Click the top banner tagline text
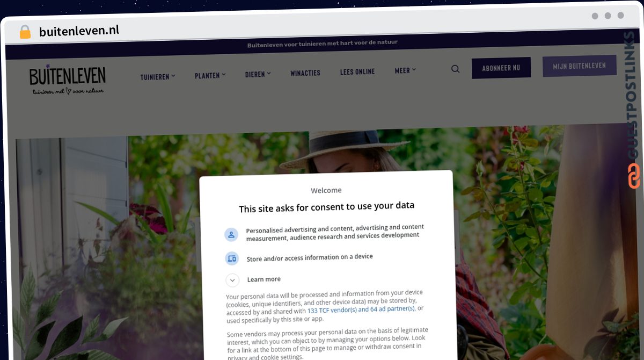 pyautogui.click(x=323, y=44)
